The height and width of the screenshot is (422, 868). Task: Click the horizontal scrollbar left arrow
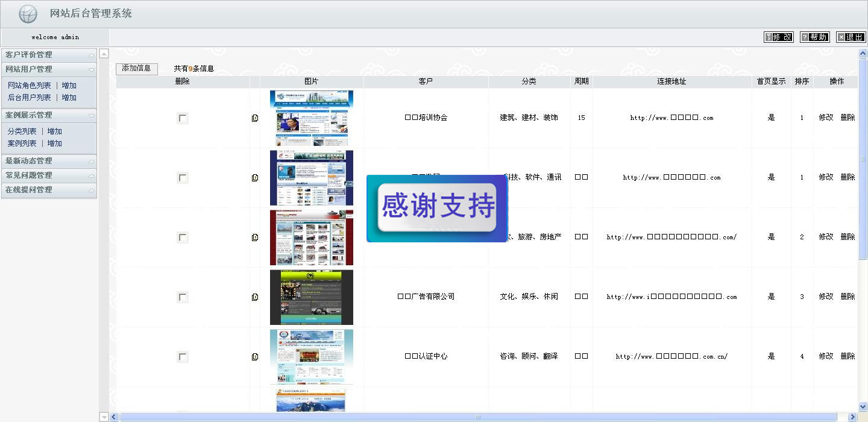[x=113, y=417]
